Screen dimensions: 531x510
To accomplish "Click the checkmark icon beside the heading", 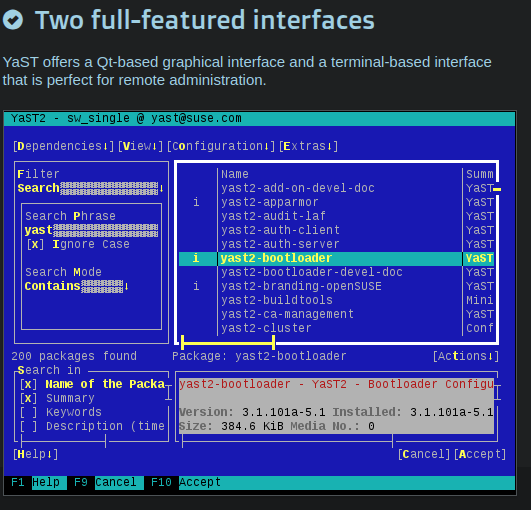I will click(13, 20).
